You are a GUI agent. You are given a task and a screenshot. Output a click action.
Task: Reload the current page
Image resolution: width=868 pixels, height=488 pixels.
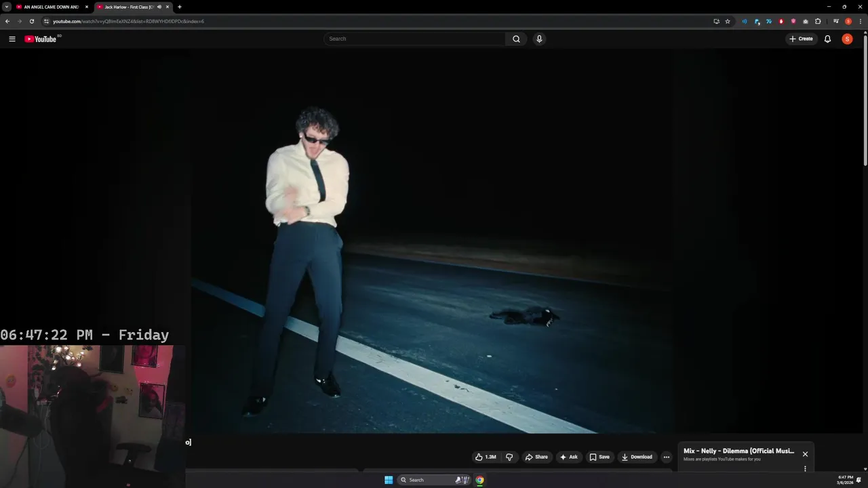click(31, 21)
